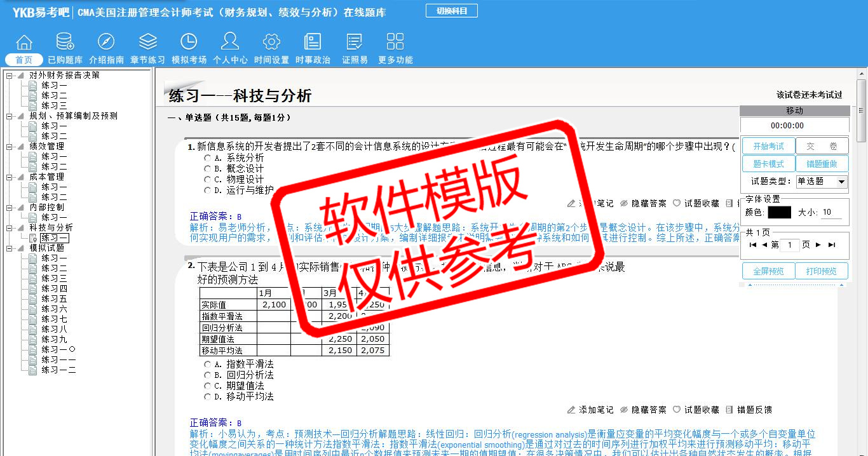Open 练习一 under 内部控制
The width and height of the screenshot is (868, 456).
point(54,217)
